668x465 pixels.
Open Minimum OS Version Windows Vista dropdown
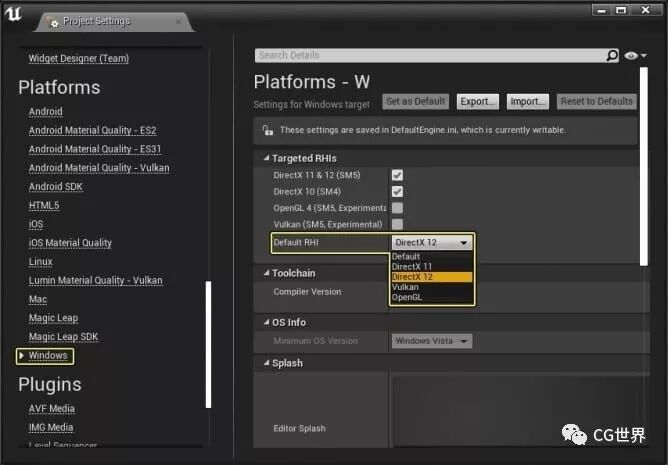(x=432, y=341)
